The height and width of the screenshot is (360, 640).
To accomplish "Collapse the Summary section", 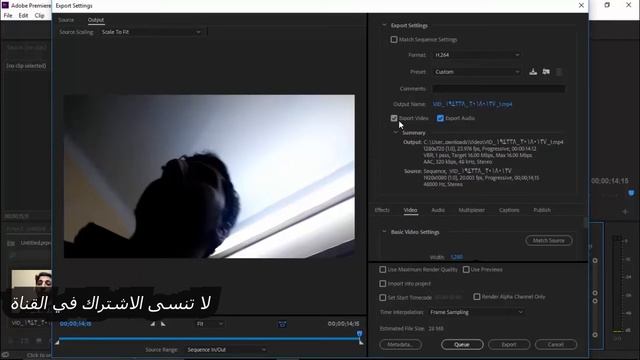I will (x=396, y=133).
